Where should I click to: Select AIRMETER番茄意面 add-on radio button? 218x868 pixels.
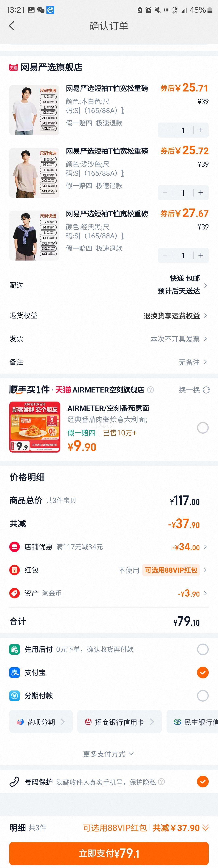coord(203,428)
